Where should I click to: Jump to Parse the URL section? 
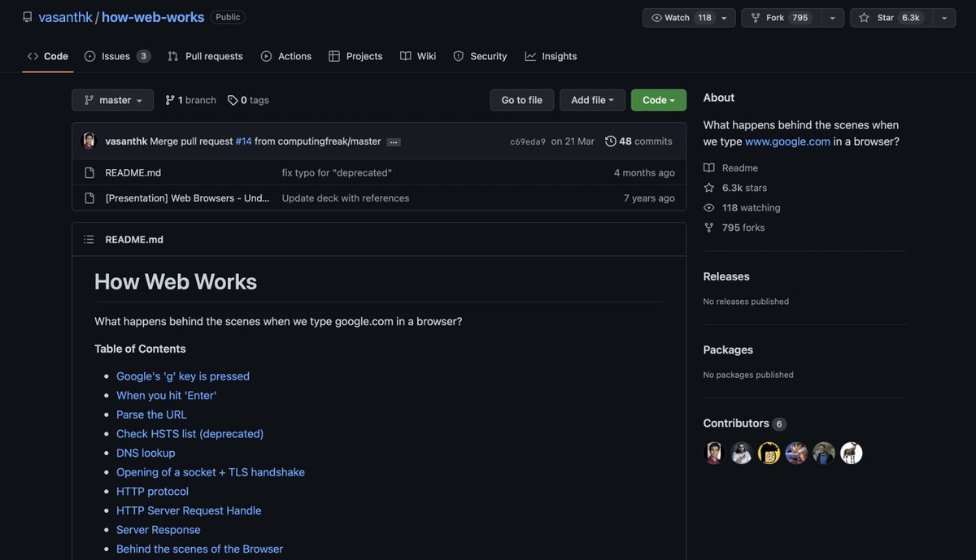click(x=152, y=415)
